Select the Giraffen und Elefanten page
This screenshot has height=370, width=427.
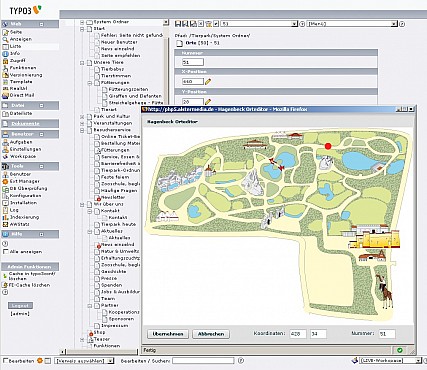[135, 96]
